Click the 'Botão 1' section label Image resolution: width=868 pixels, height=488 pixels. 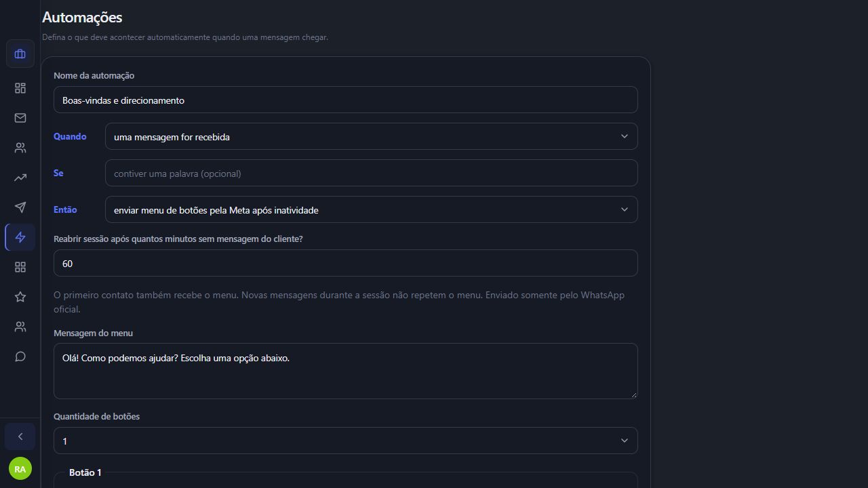[85, 472]
